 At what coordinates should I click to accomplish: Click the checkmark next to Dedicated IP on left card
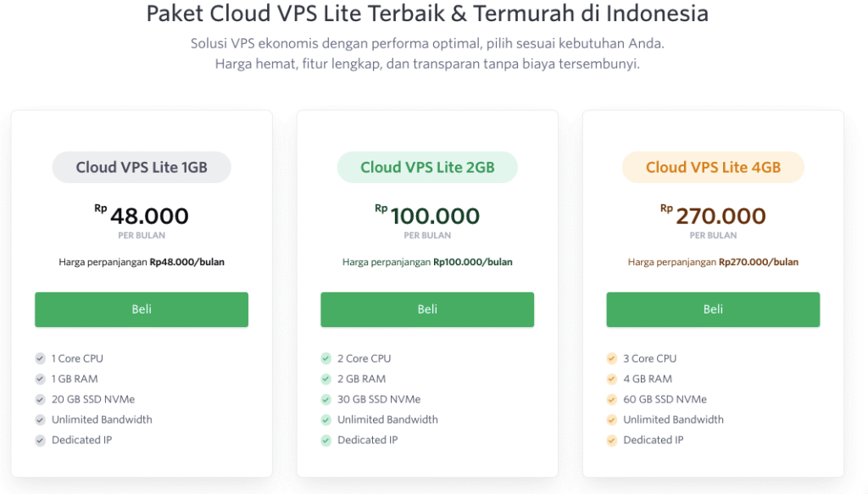pyautogui.click(x=40, y=440)
